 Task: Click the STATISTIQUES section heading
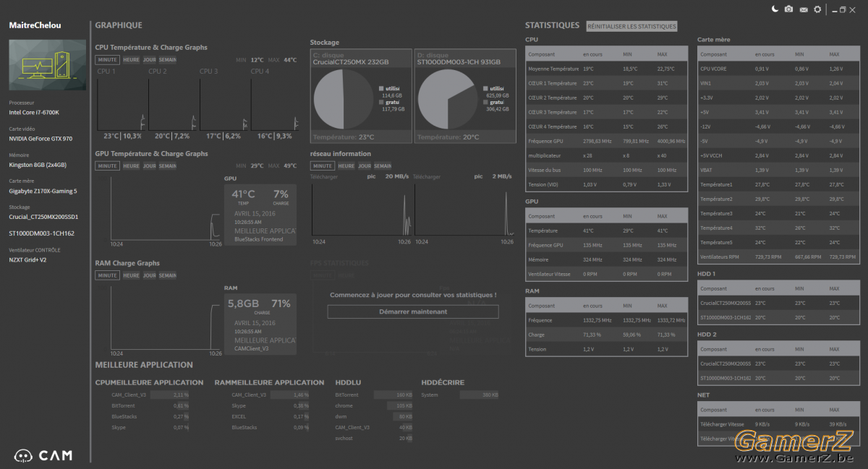pyautogui.click(x=553, y=25)
